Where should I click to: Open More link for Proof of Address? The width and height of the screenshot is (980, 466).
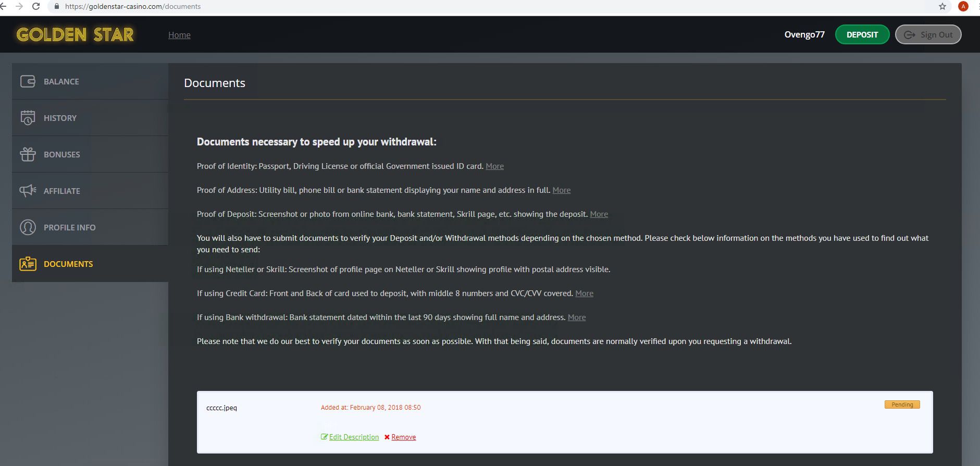coord(561,190)
